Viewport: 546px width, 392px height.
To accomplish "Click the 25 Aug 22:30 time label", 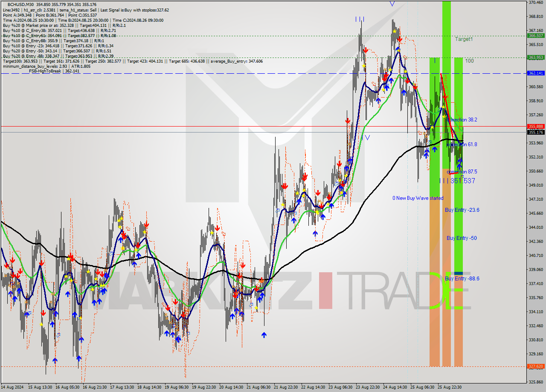I will (x=450, y=387).
